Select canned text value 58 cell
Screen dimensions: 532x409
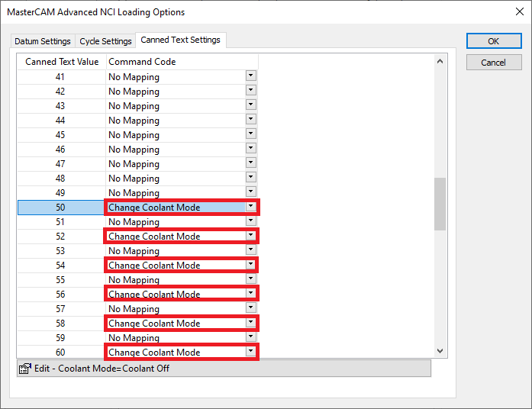(x=61, y=324)
